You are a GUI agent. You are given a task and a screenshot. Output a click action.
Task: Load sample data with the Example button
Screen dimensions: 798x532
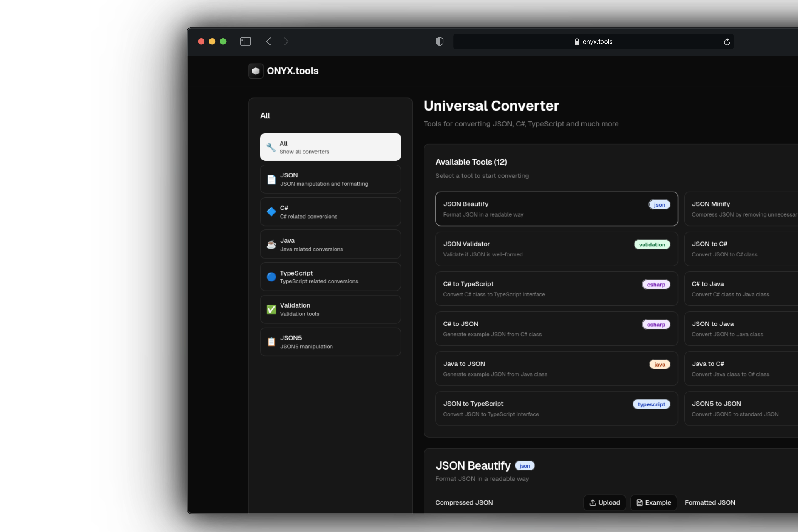click(653, 502)
